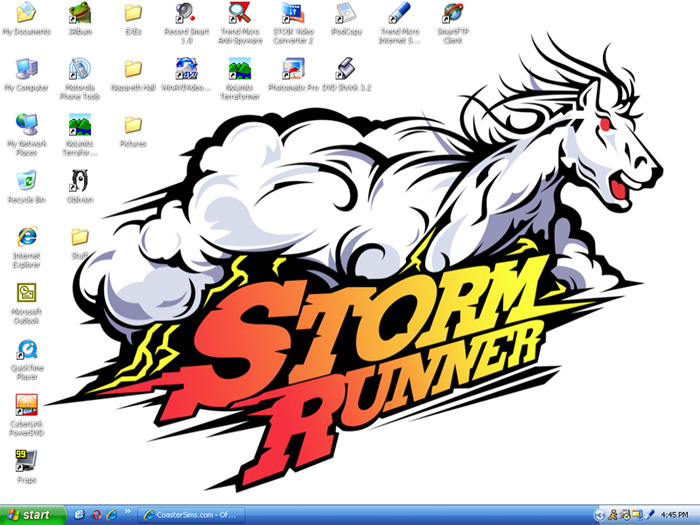Open the Start menu
This screenshot has height=525, width=700.
tap(33, 515)
